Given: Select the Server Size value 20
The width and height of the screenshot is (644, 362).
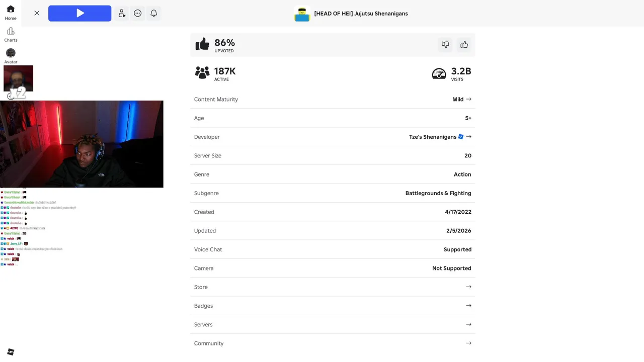Looking at the screenshot, I should 468,156.
